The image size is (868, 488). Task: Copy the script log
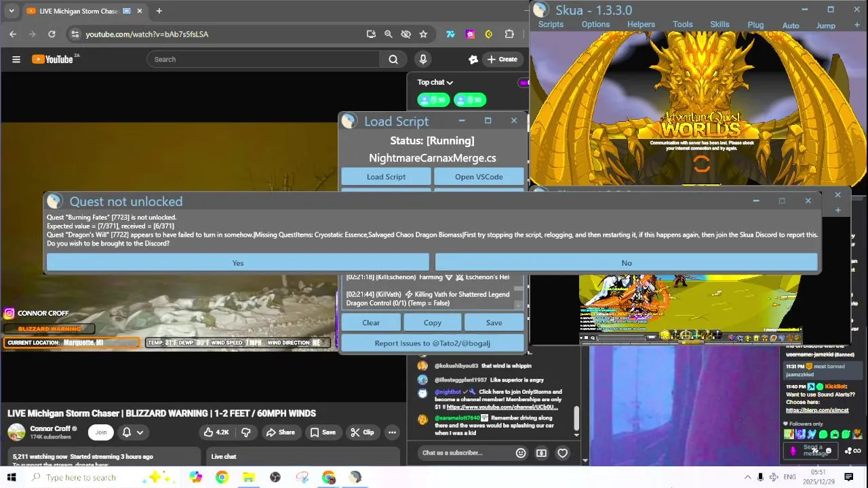click(432, 323)
